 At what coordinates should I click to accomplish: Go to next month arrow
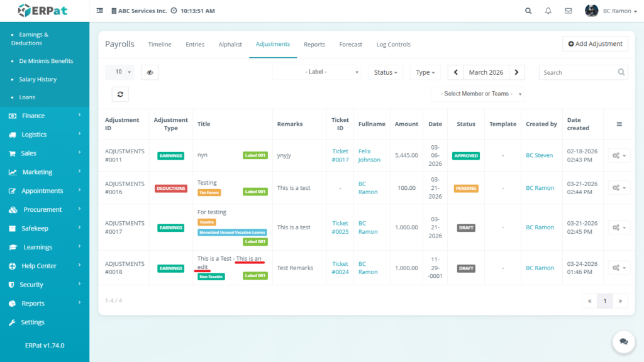pyautogui.click(x=516, y=72)
